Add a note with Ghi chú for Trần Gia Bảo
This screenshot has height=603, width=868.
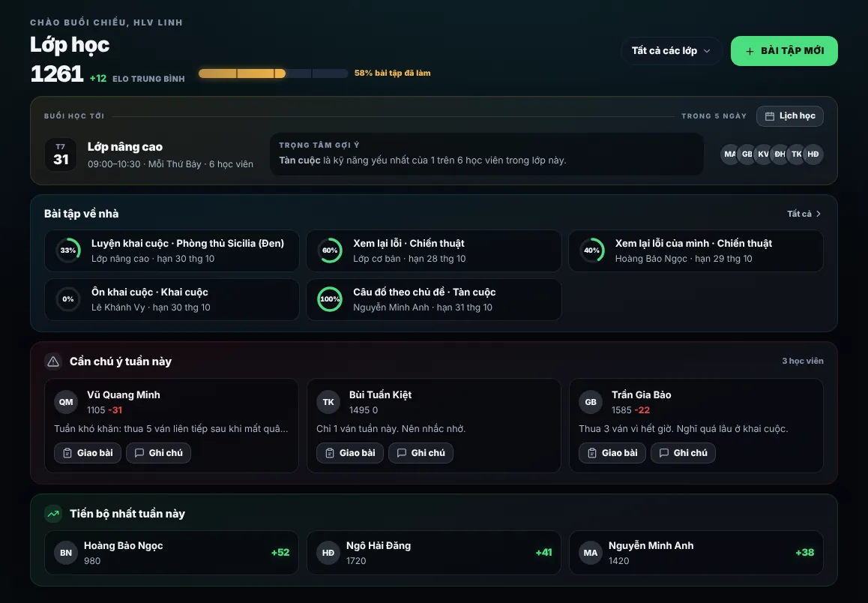click(683, 453)
